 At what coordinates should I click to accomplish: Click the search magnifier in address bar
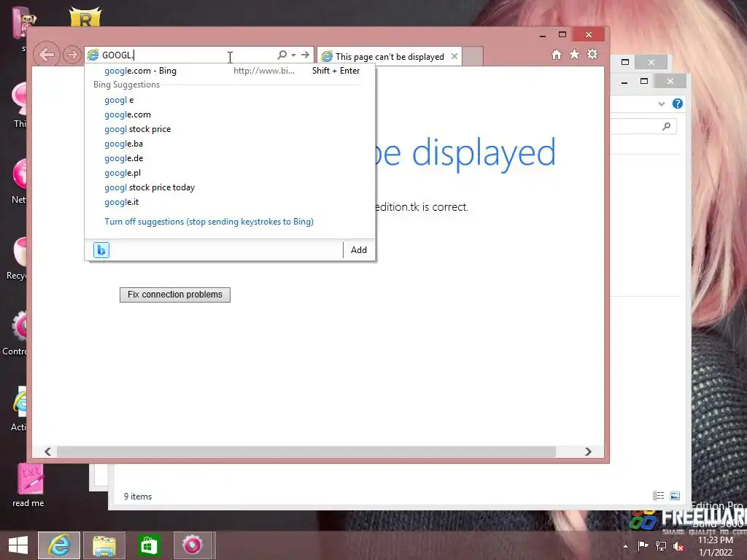coord(282,55)
